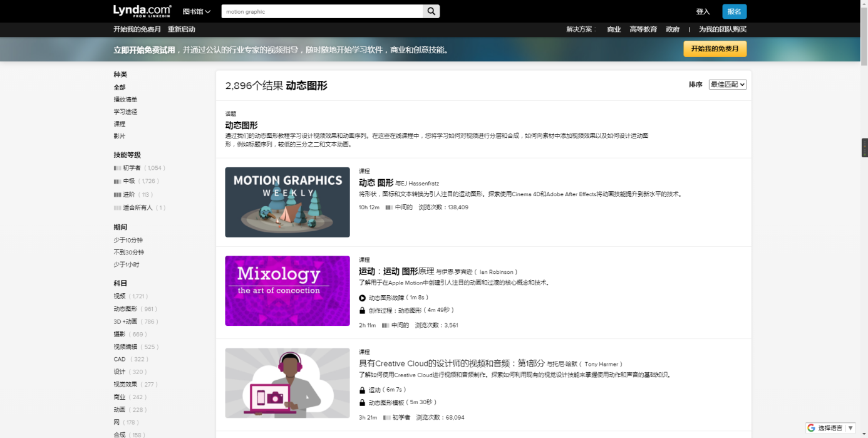Open the 高等教育 solutions link
Screen dimensions: 868x438
pos(643,29)
